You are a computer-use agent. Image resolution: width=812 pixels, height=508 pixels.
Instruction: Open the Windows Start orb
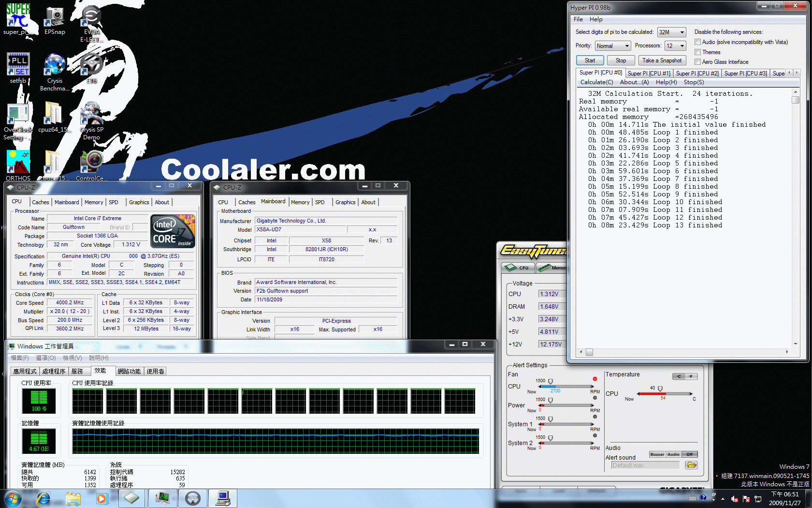13,498
